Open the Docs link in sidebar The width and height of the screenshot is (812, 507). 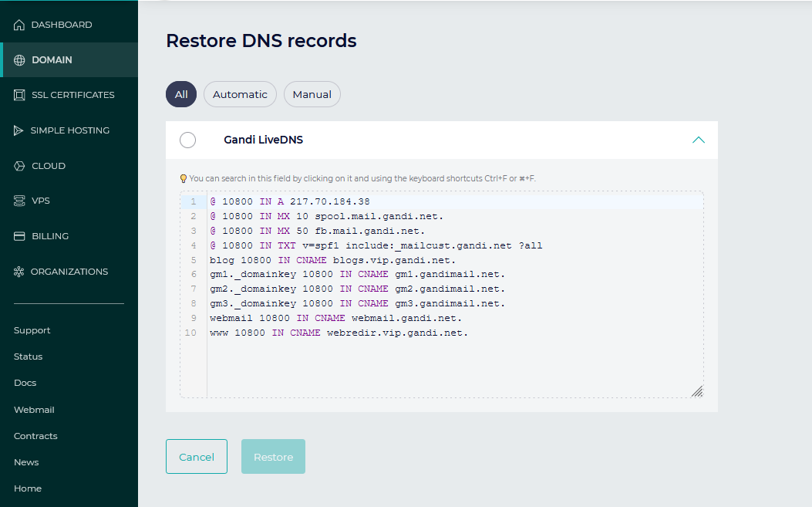click(x=25, y=383)
